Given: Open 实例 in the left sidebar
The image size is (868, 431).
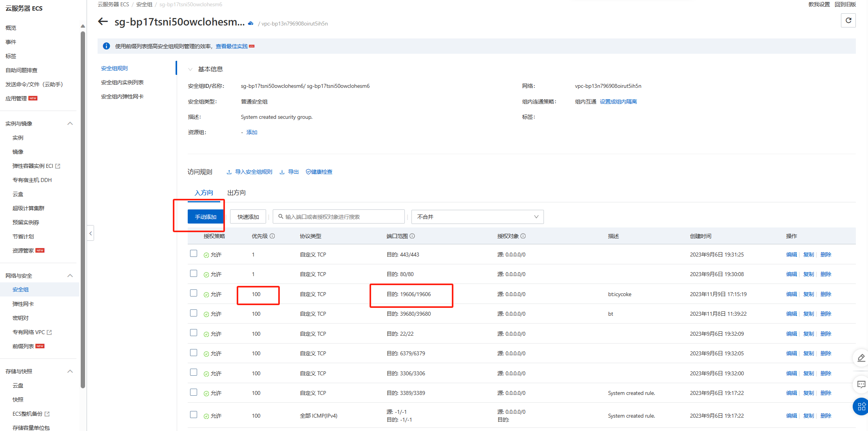Looking at the screenshot, I should pos(18,138).
